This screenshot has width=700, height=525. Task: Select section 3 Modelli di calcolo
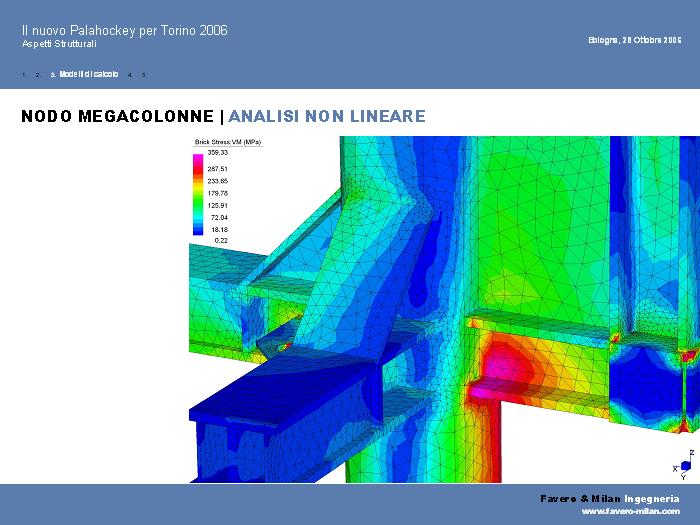pos(88,75)
